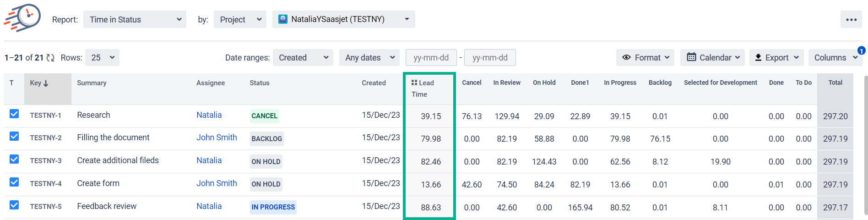This screenshot has height=220, width=868.
Task: Click the Lead Time column grid icon
Action: point(414,82)
